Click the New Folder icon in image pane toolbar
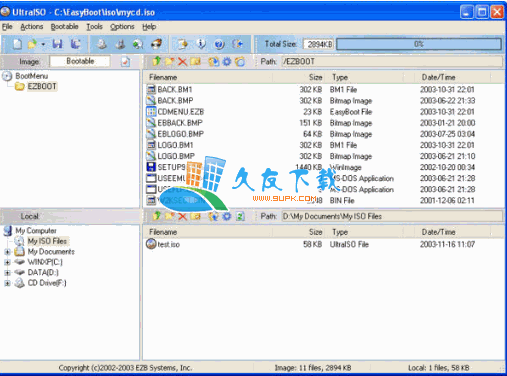 click(170, 61)
